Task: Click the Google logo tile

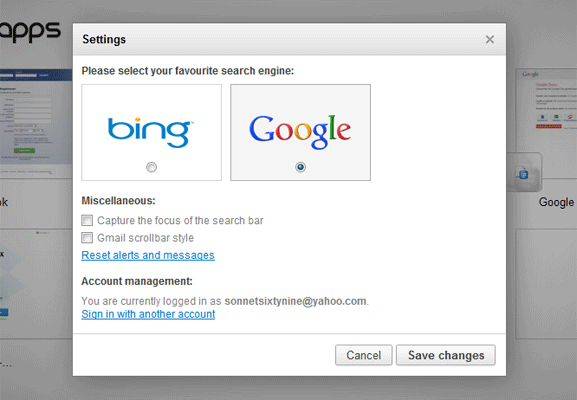Action: point(300,132)
